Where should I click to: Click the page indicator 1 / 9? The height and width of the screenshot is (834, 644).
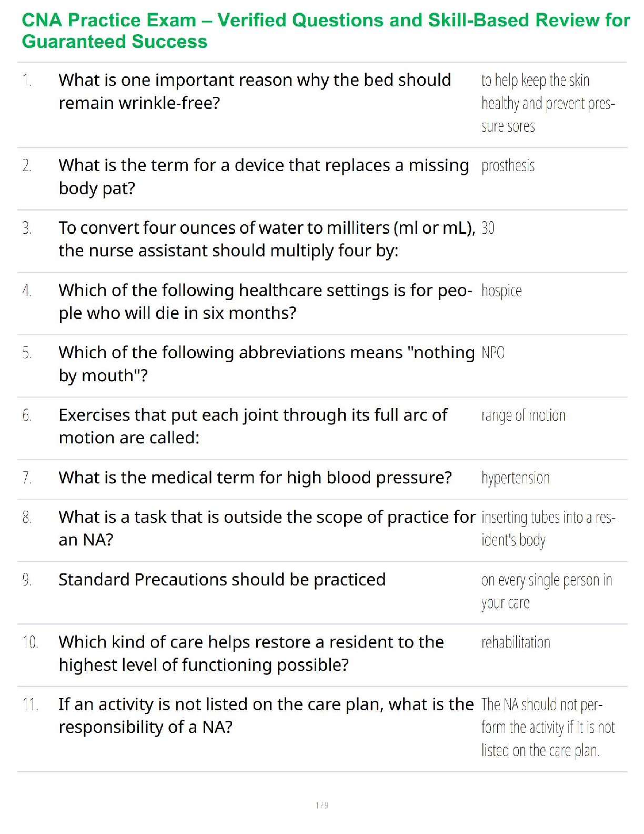pos(322,805)
